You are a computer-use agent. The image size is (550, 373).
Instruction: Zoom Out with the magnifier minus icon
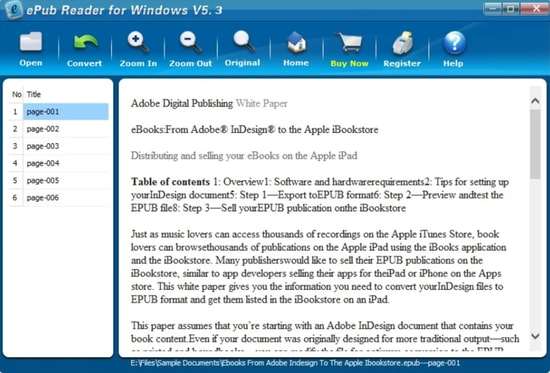pyautogui.click(x=190, y=42)
